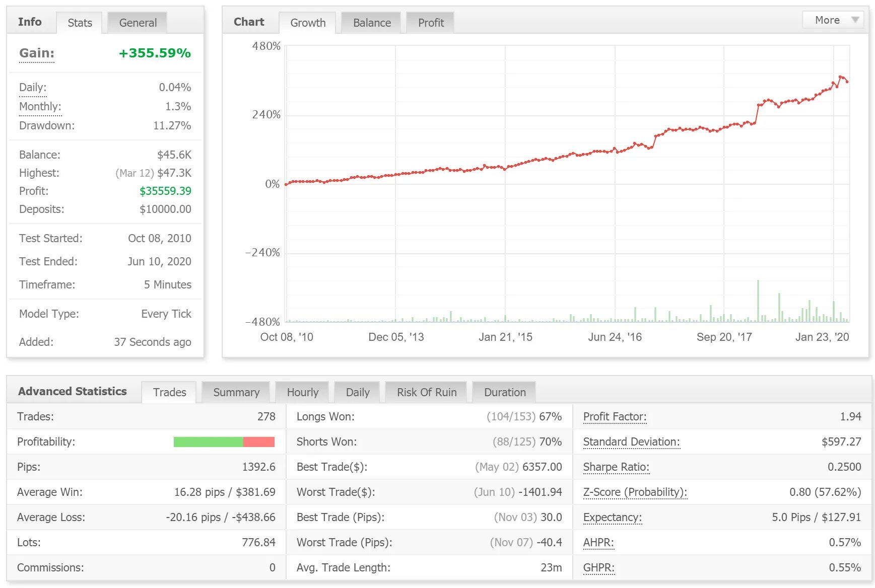
Task: Click the Sep 20, '17 chart axis date
Action: (724, 337)
